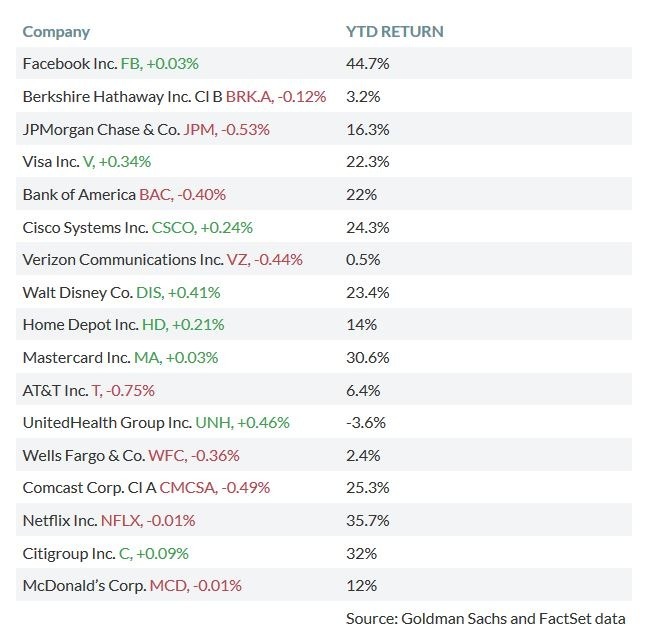Viewport: 646px width, 636px height.
Task: Open the NFLX ticker link
Action: pos(120,520)
